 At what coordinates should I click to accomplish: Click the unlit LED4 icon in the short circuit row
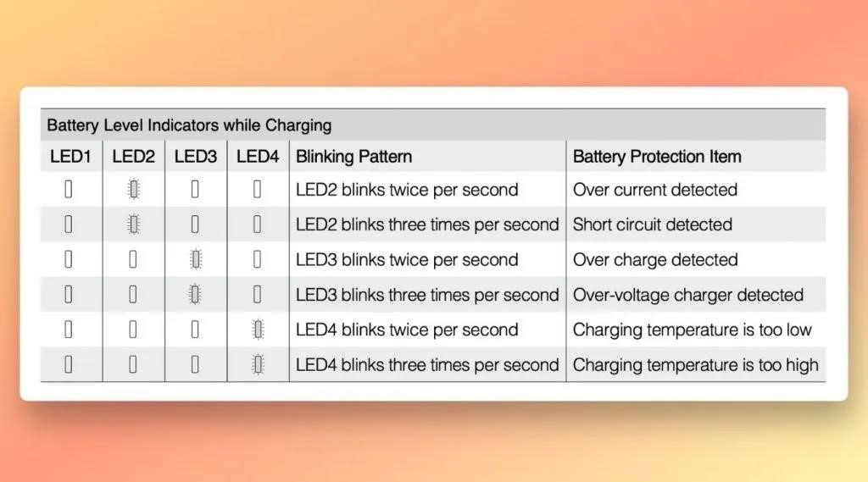(258, 224)
